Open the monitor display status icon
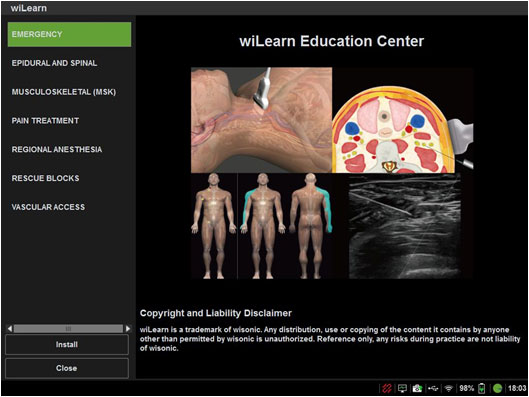This screenshot has width=529, height=397. pyautogui.click(x=402, y=388)
